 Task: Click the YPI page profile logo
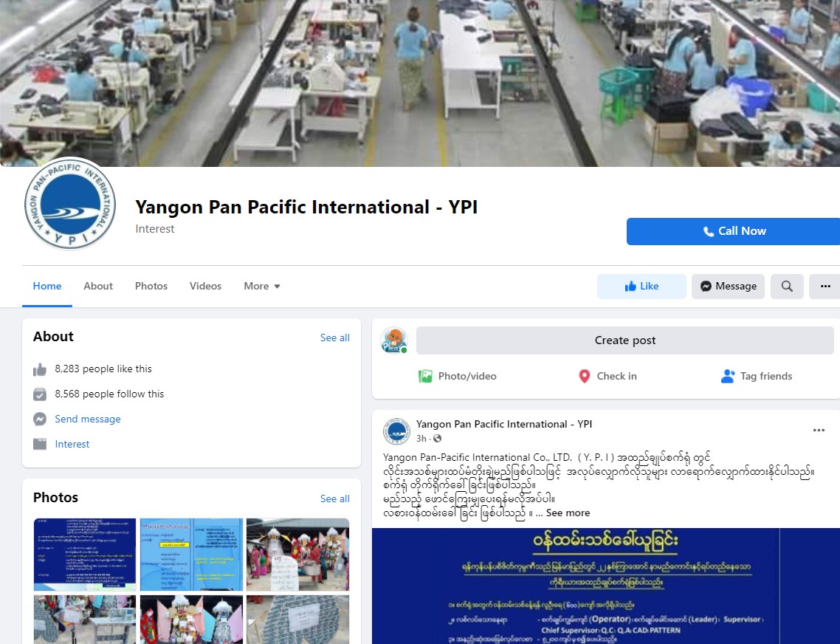coord(70,204)
